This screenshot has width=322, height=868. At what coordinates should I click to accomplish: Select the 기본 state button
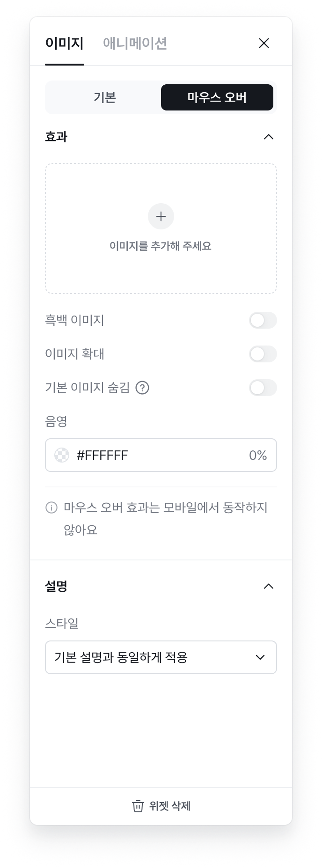coord(104,97)
